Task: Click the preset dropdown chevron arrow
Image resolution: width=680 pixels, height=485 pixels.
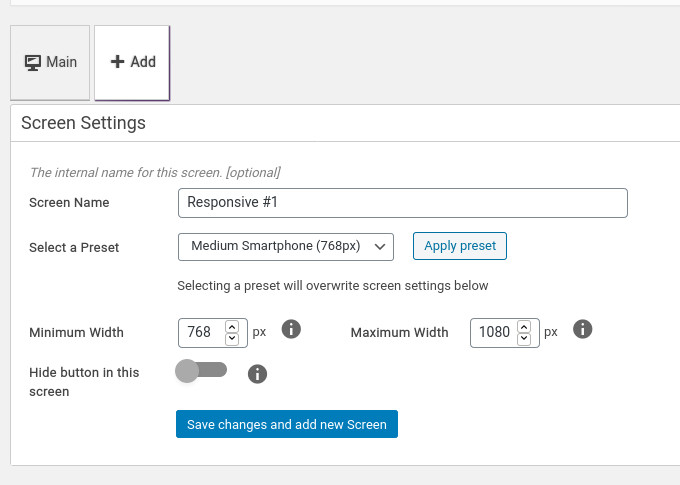Action: point(380,247)
